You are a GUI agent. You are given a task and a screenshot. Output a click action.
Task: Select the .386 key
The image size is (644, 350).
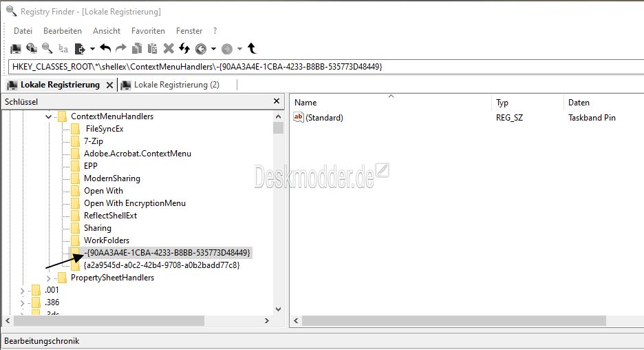pyautogui.click(x=52, y=302)
